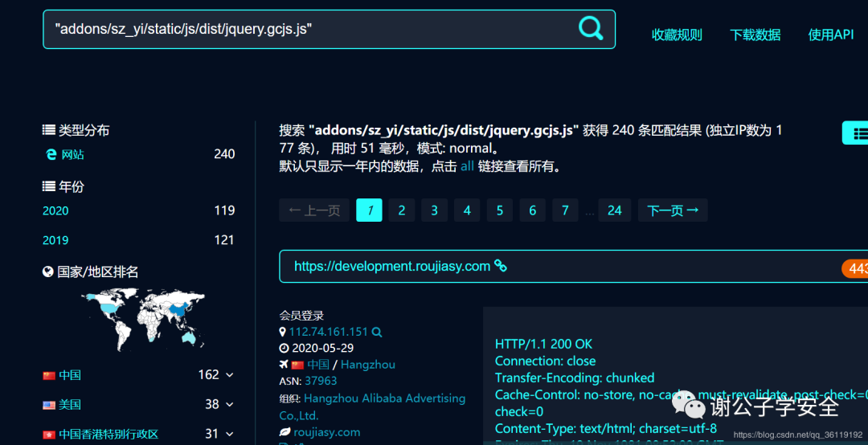Click the 2020-05-29 date text
Viewport: 868px width, 445px height.
click(x=323, y=348)
